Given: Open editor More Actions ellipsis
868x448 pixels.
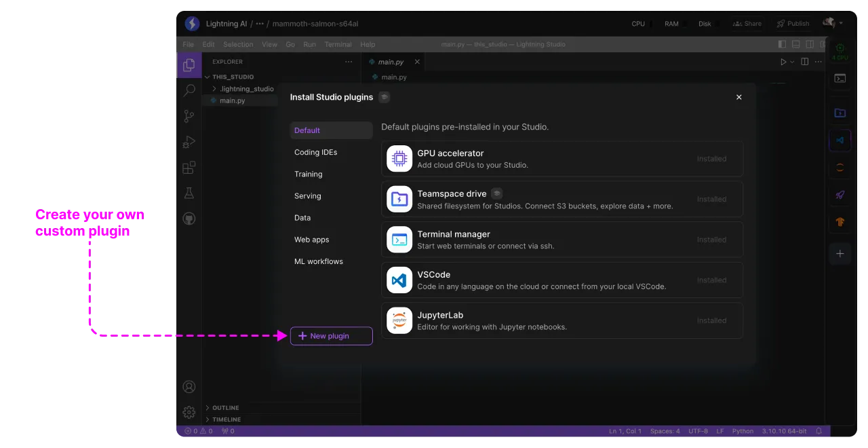Looking at the screenshot, I should pos(819,62).
